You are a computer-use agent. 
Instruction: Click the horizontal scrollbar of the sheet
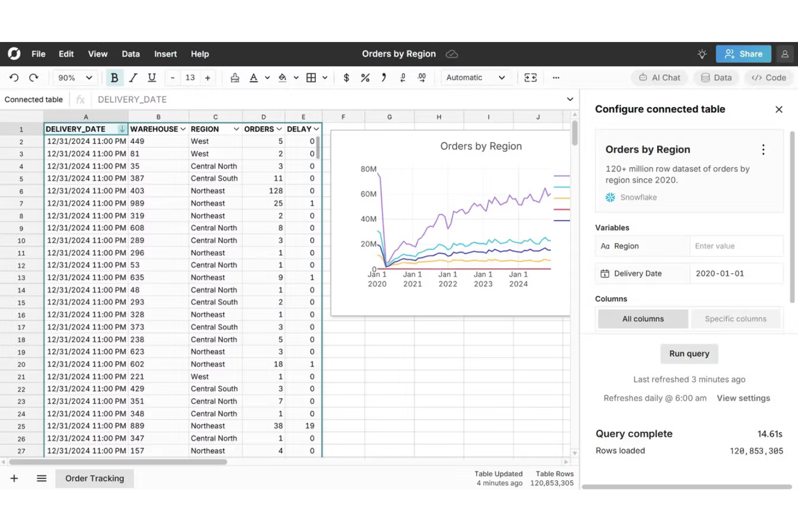click(118, 462)
